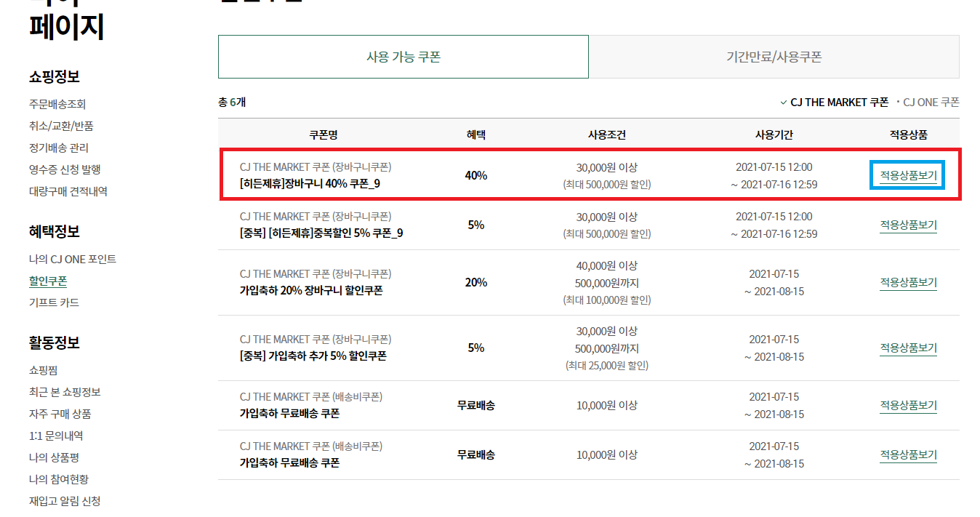Switch to the 사용 가능 쿠폰 tab

coord(403,57)
